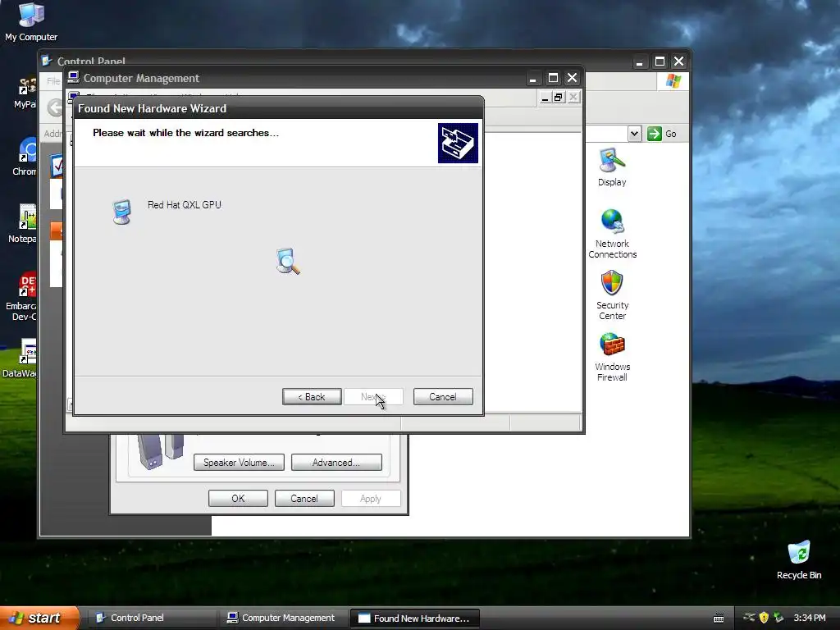Select the Recycle Bin desktop icon

click(x=799, y=560)
